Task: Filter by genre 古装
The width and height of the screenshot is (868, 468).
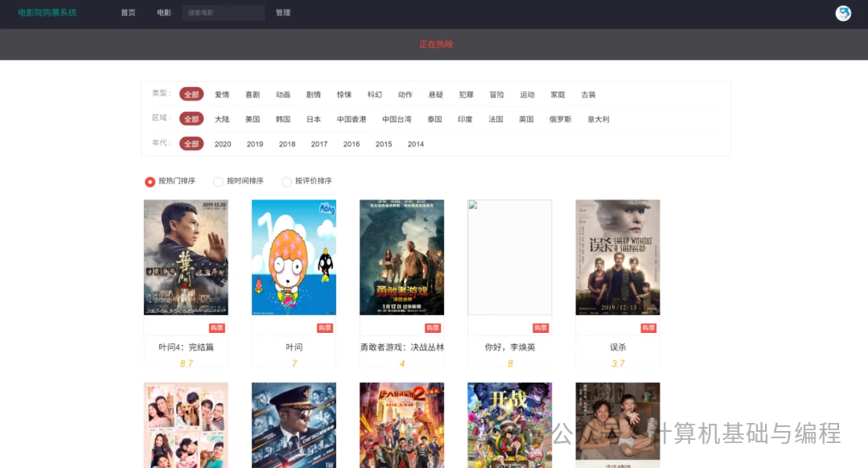Action: point(588,95)
